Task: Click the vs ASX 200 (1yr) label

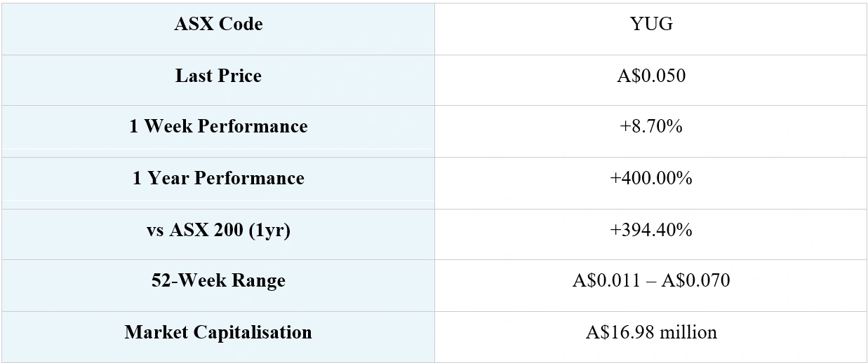Action: tap(218, 230)
